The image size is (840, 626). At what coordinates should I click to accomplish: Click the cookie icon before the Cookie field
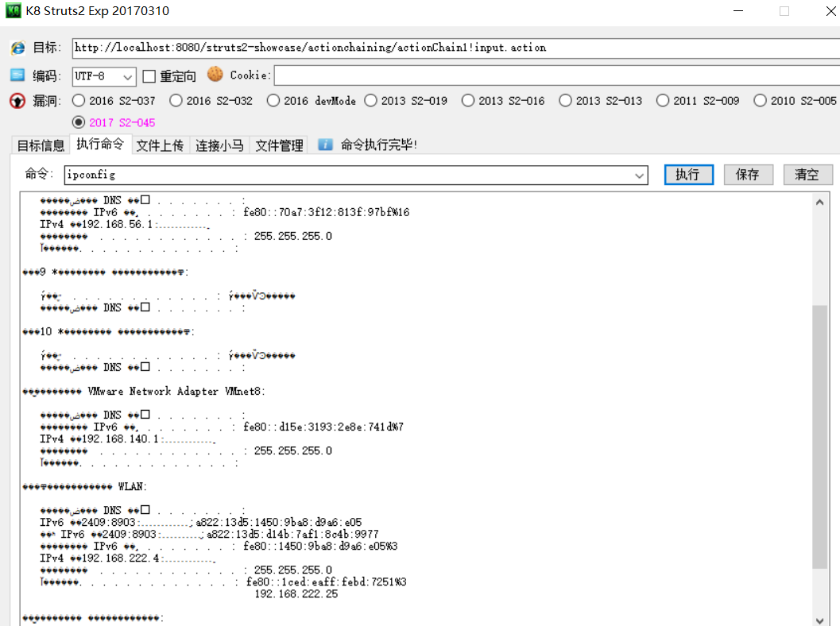pos(215,75)
